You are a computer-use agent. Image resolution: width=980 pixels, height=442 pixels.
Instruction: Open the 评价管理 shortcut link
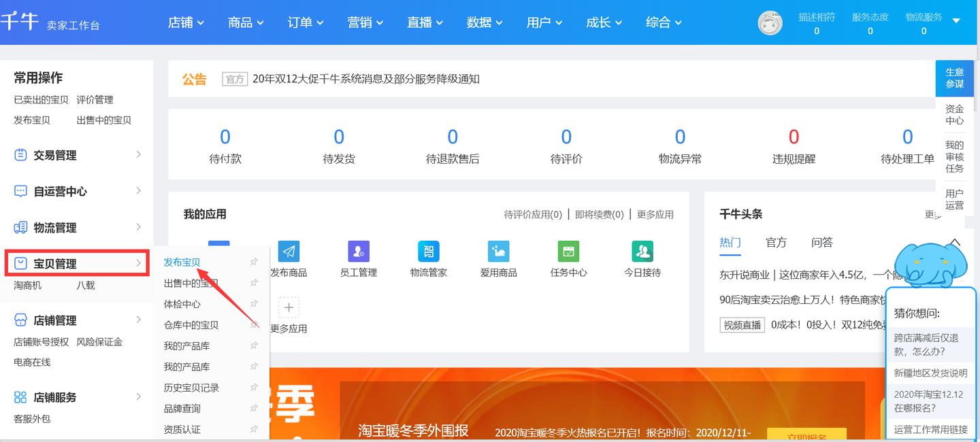95,99
